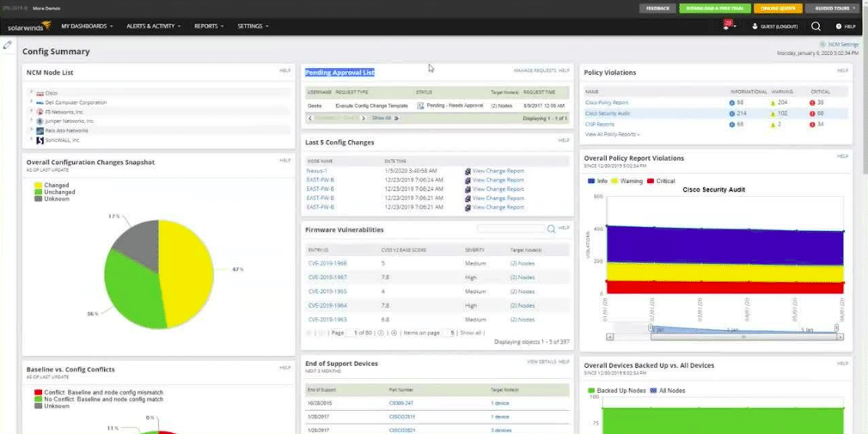Click the F5 Networks vendor icon
The height and width of the screenshot is (434, 868).
(40, 112)
